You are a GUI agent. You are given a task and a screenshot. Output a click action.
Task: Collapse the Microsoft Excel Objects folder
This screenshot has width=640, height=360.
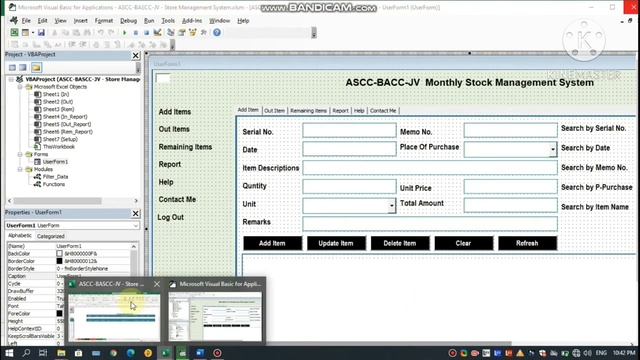[x=20, y=87]
